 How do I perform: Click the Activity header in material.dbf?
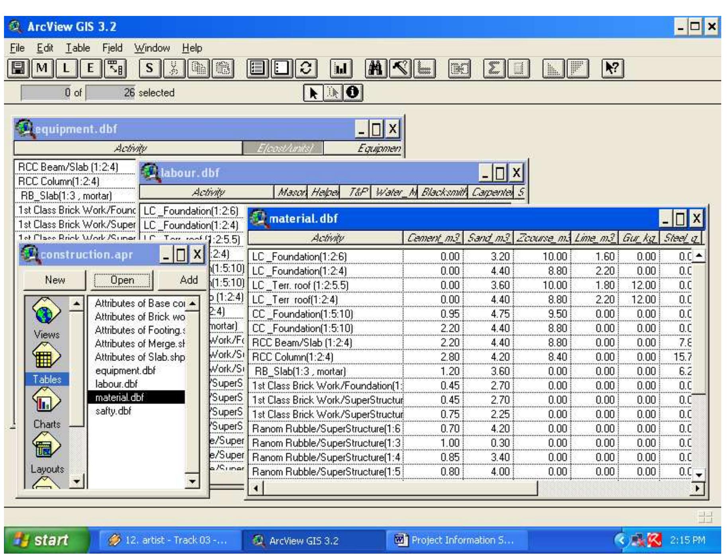pos(325,238)
